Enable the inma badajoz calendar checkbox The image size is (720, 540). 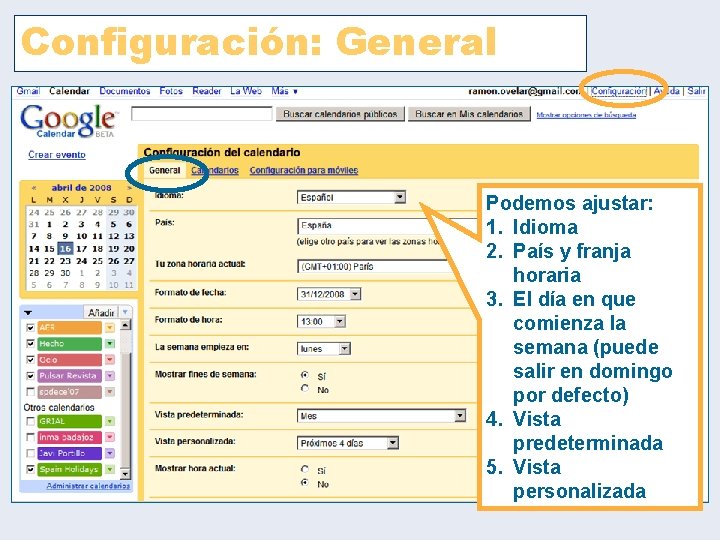[30, 437]
